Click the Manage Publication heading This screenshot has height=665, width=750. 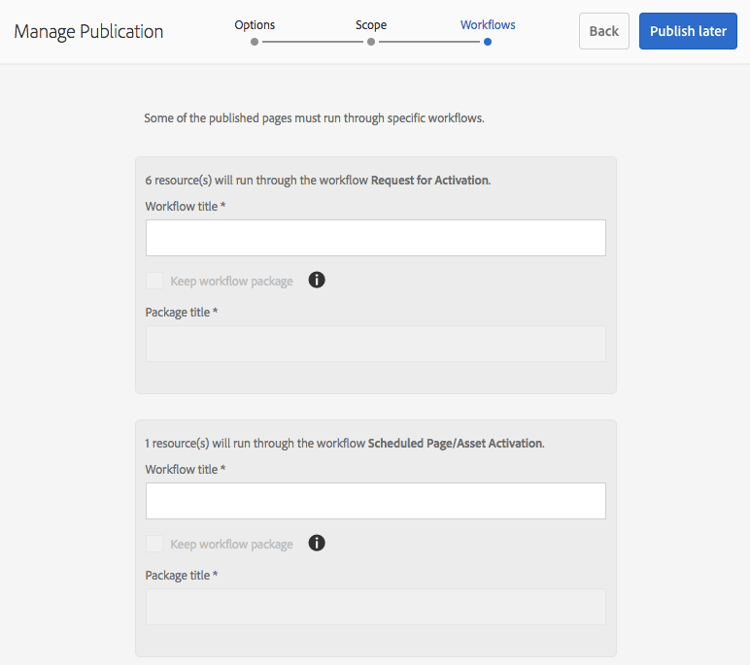[x=88, y=32]
